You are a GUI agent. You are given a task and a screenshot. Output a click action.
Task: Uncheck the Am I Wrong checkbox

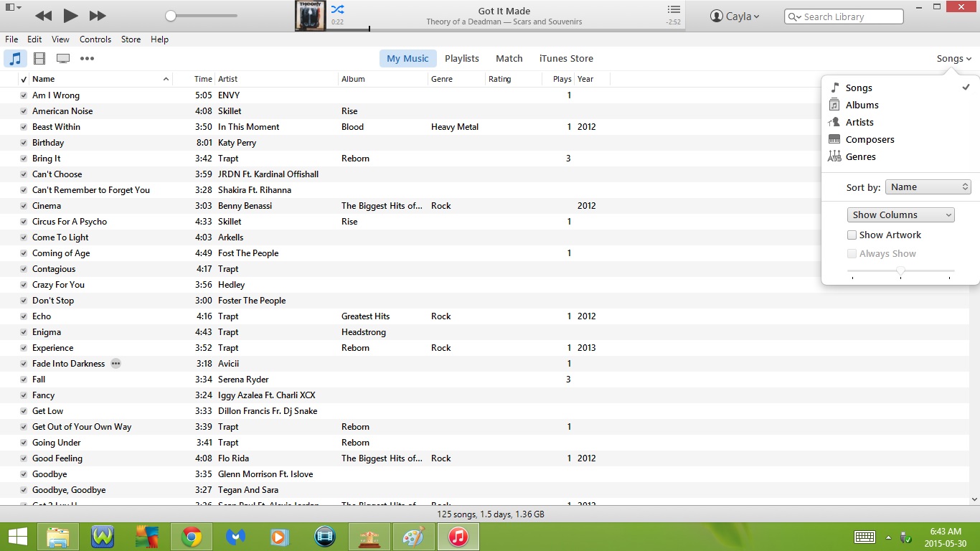tap(24, 95)
